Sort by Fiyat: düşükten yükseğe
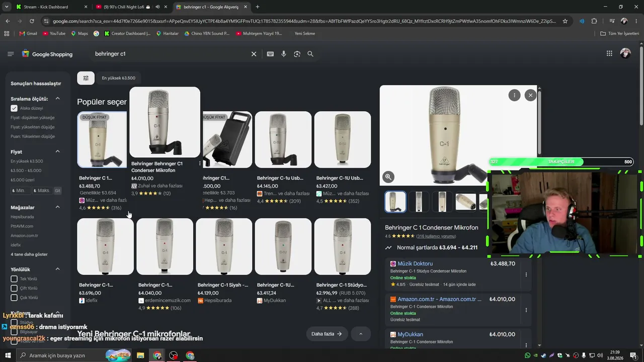 [33, 118]
